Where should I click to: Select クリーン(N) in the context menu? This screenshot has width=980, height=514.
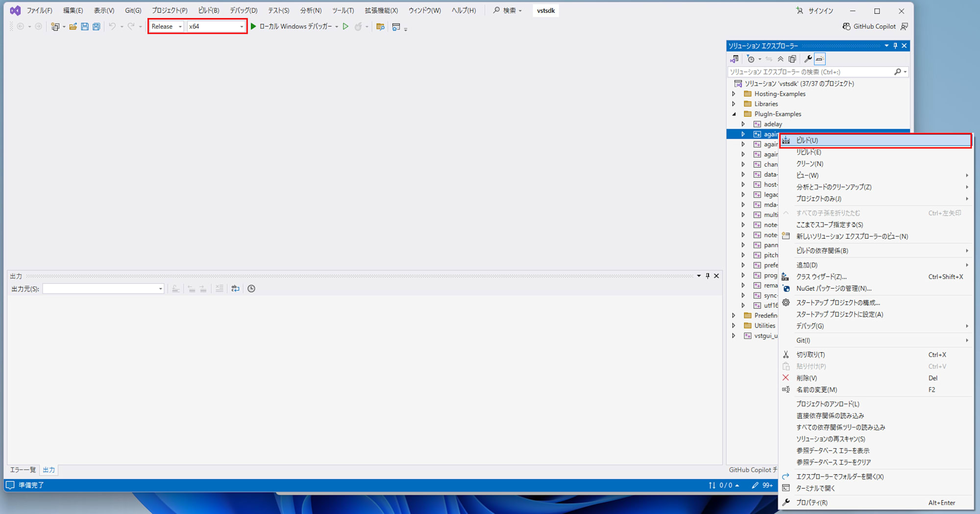point(876,164)
